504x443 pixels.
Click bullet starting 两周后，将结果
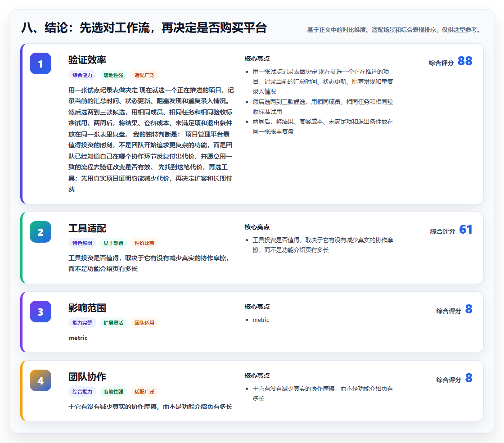323,127
